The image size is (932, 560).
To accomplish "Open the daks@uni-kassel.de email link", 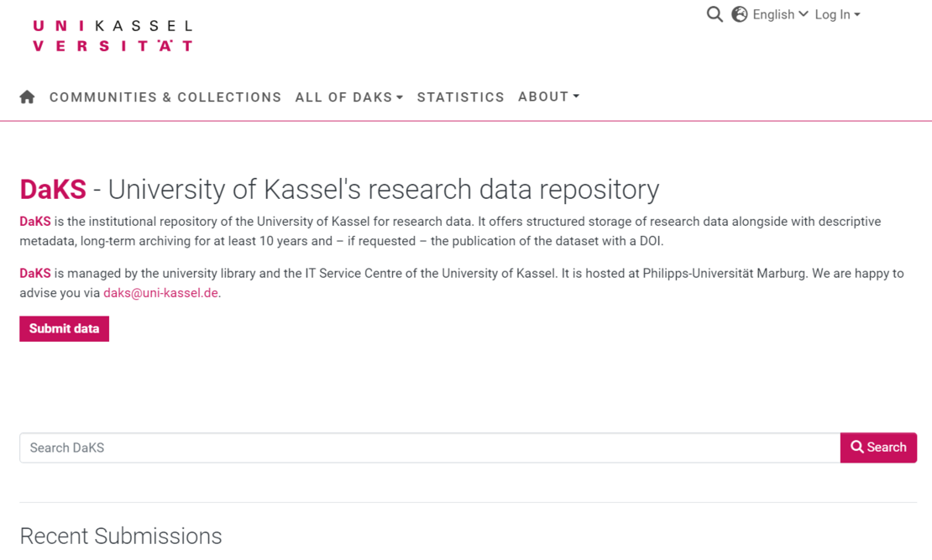I will coord(160,293).
